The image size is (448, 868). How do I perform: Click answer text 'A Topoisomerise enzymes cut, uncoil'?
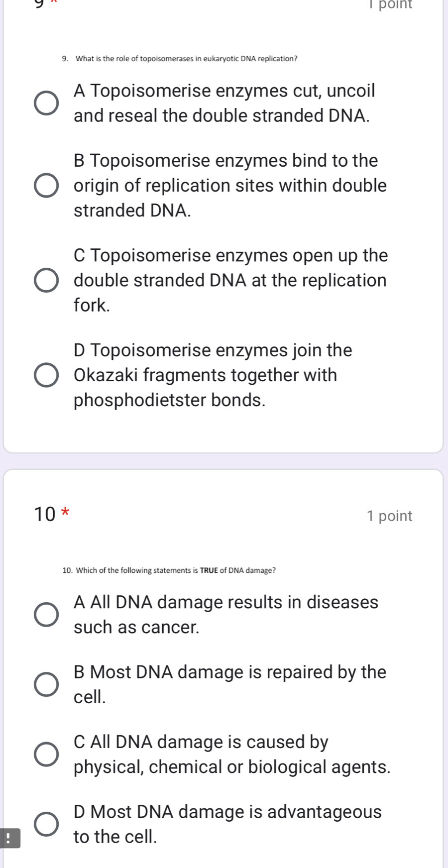coord(224,91)
